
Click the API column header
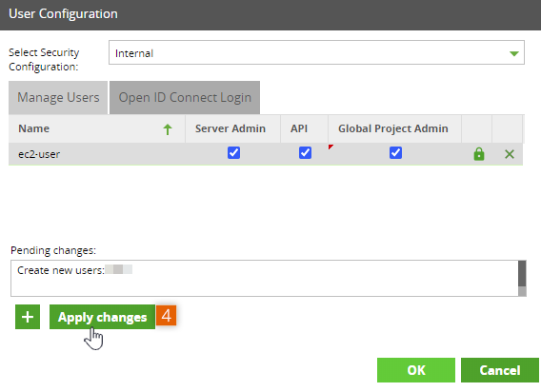(304, 128)
